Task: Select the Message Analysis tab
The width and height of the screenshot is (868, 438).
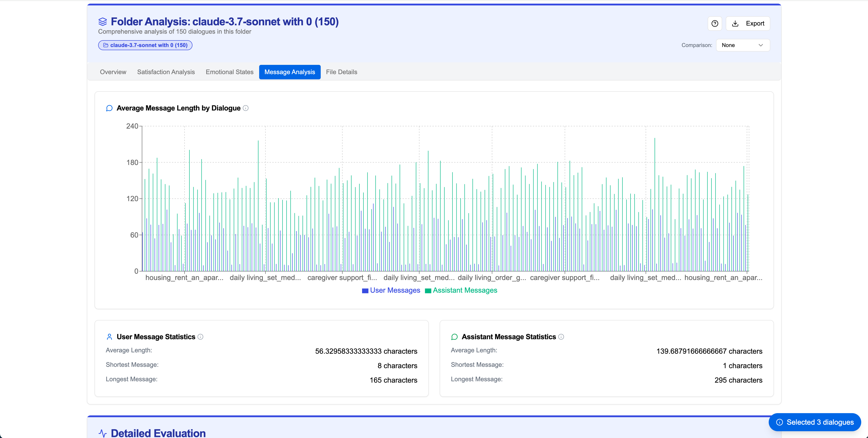Action: click(289, 72)
